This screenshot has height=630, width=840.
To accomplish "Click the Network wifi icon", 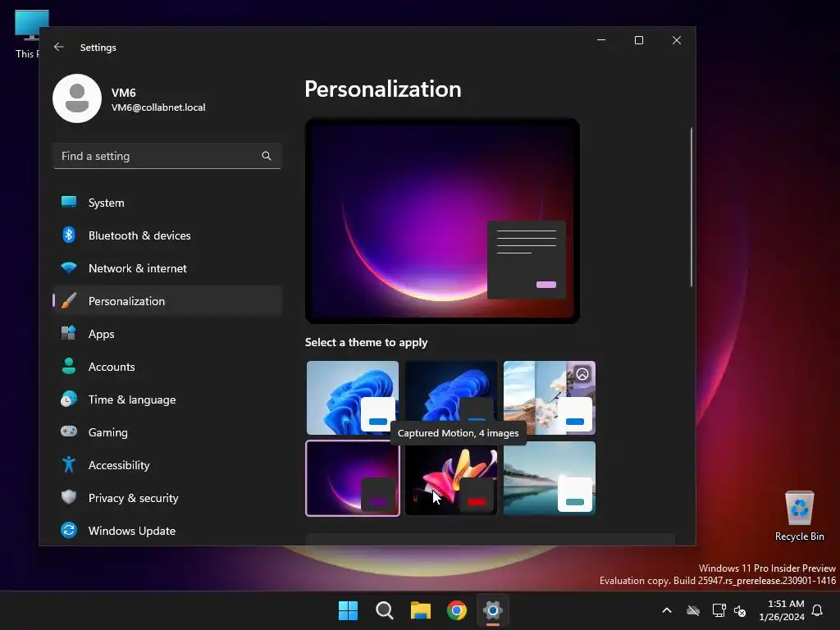I will tap(69, 267).
